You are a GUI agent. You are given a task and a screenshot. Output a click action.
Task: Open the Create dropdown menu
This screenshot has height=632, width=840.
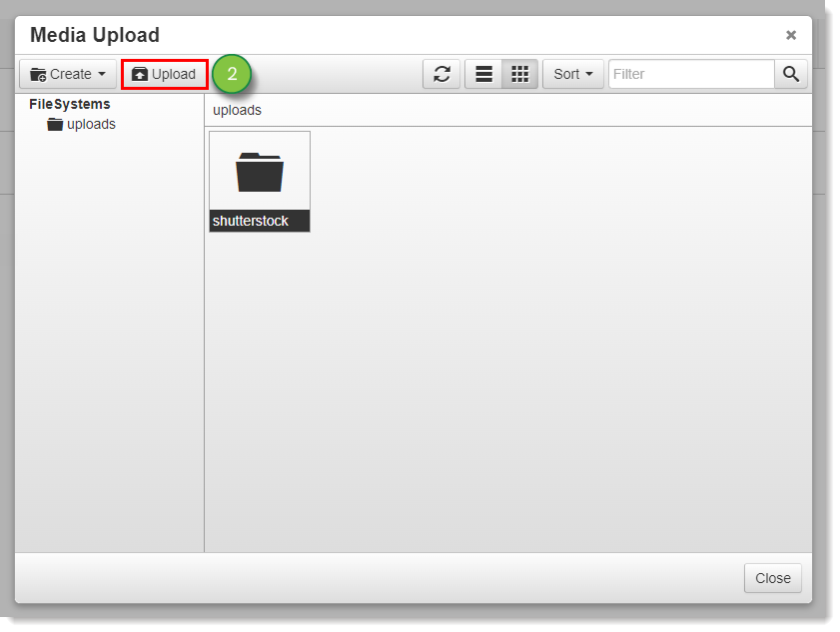pos(68,74)
